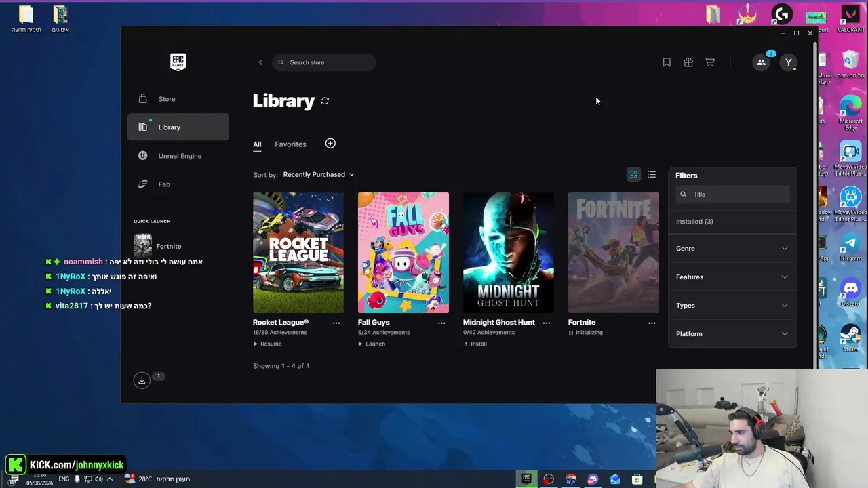Open the 28°C weather widget
This screenshot has width=868, height=488.
tap(156, 479)
